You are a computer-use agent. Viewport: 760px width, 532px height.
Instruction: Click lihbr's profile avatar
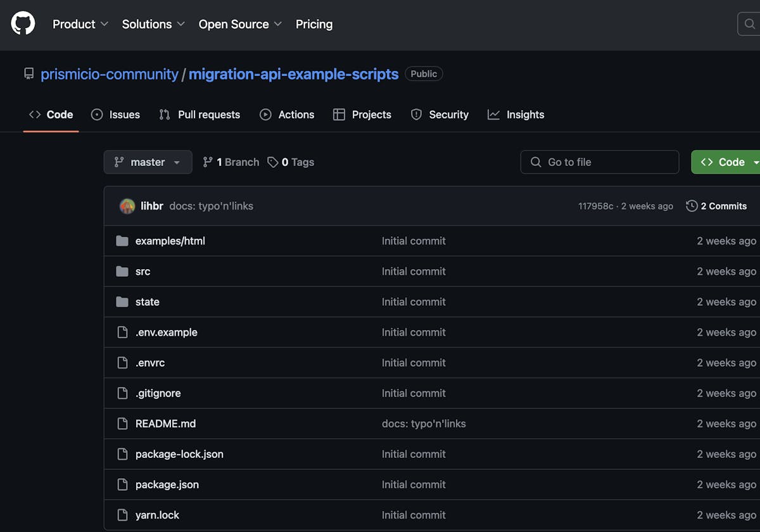pyautogui.click(x=127, y=206)
